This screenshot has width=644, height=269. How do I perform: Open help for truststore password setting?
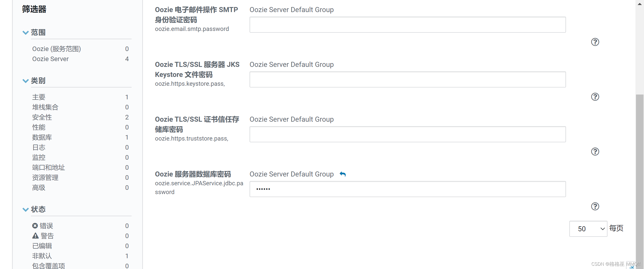coord(595,151)
